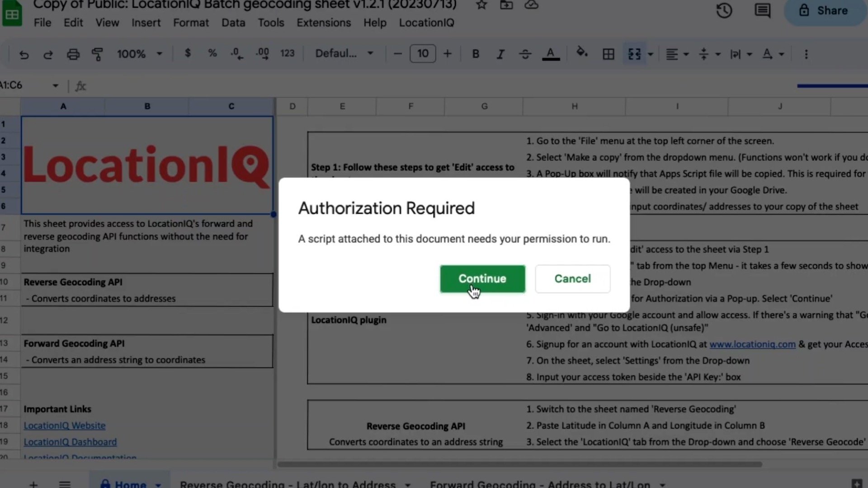Screen dimensions: 868x488
Task: Decrease font size with minus
Action: [397, 54]
